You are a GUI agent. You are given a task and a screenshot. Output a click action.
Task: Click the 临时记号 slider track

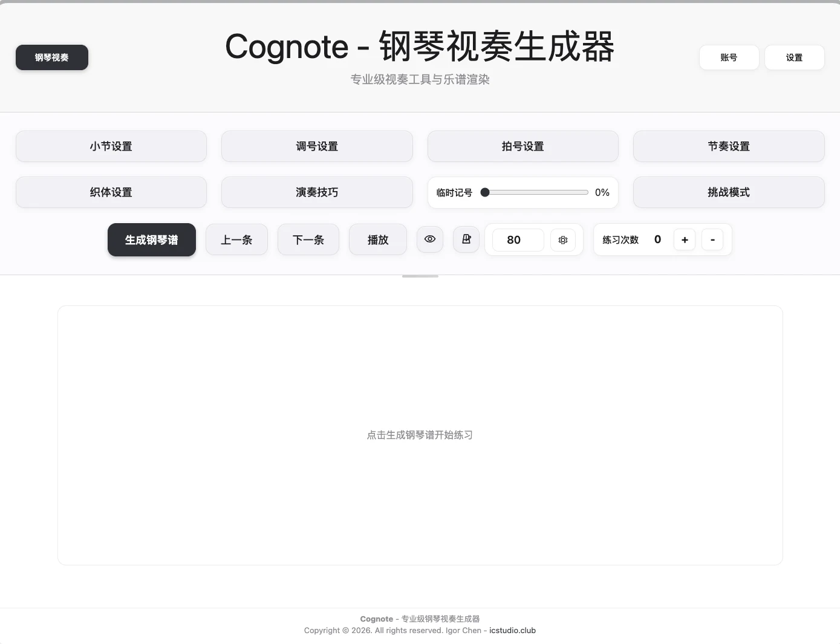coord(535,192)
